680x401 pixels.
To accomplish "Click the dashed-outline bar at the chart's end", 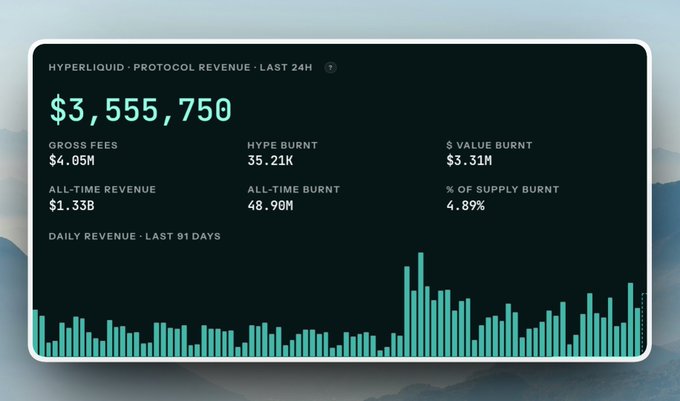I will [x=644, y=325].
